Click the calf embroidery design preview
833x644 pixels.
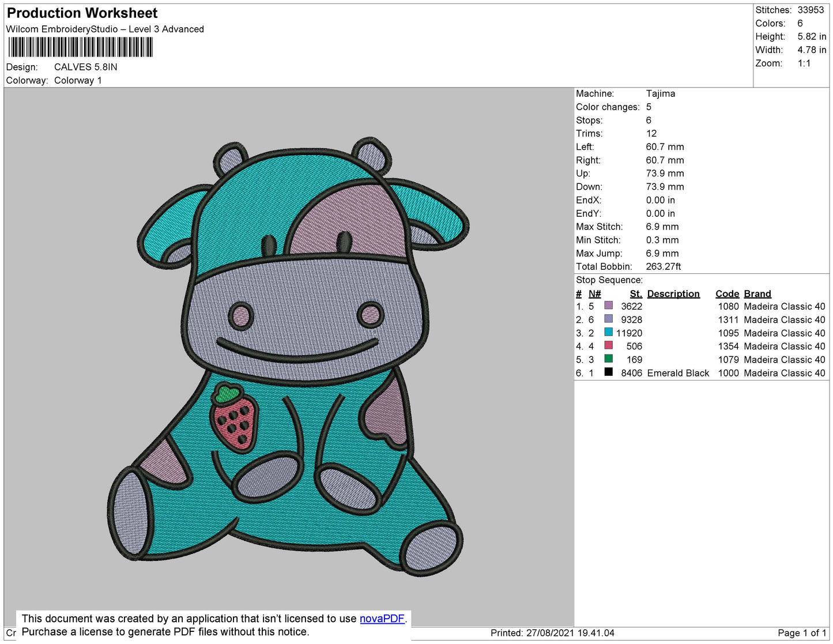coord(288,357)
